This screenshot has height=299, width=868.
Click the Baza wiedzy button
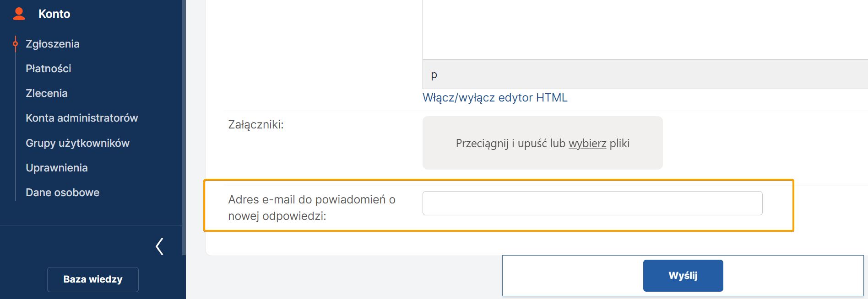tap(93, 279)
